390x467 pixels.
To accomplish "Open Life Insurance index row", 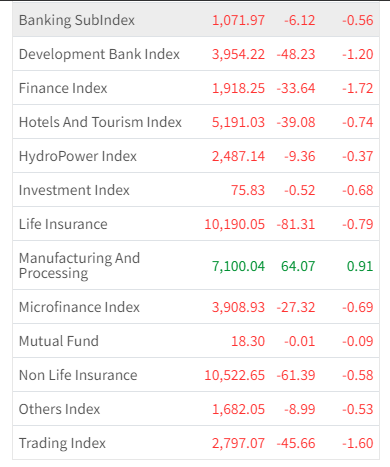I will pos(196,224).
